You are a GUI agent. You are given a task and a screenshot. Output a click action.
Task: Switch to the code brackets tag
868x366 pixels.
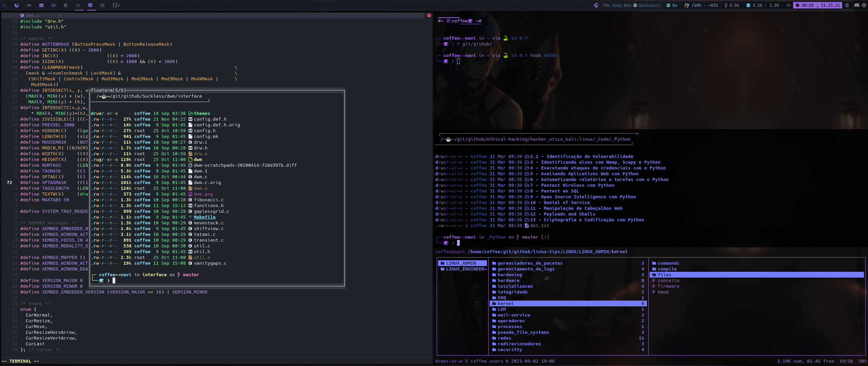point(78,5)
